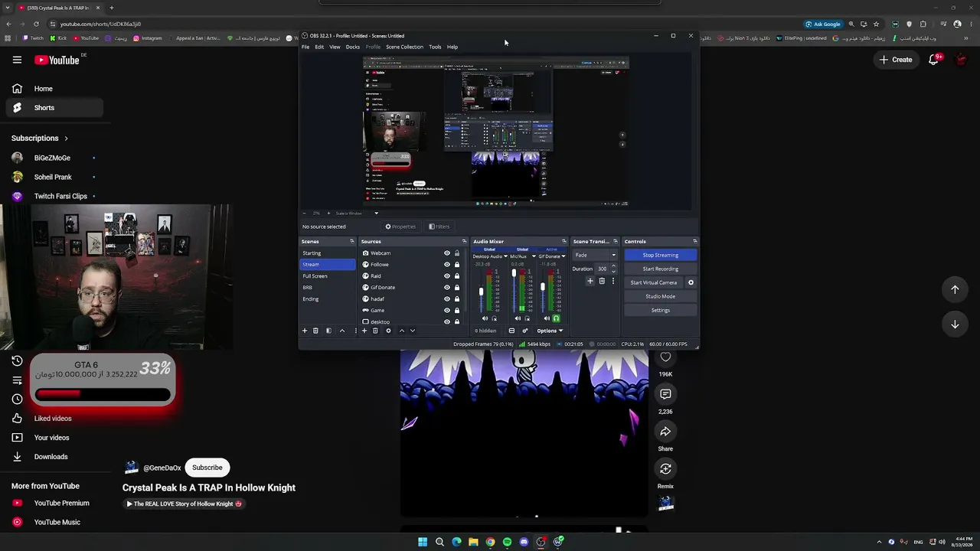The image size is (980, 551).
Task: Open OBS Scene Collection menu
Action: click(x=404, y=47)
